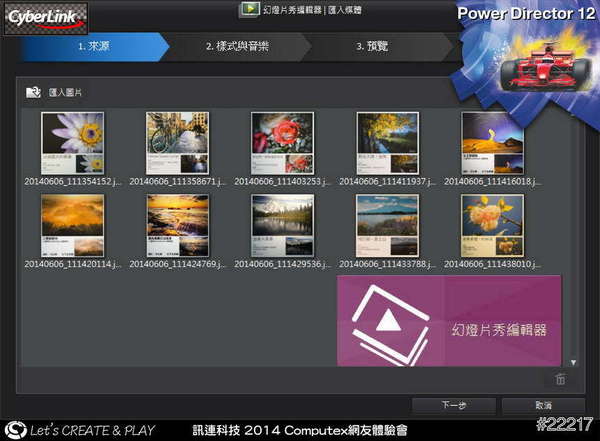Image resolution: width=600 pixels, height=441 pixels.
Task: Select thumbnail 20140606_111416018 night desert
Action: coord(492,143)
